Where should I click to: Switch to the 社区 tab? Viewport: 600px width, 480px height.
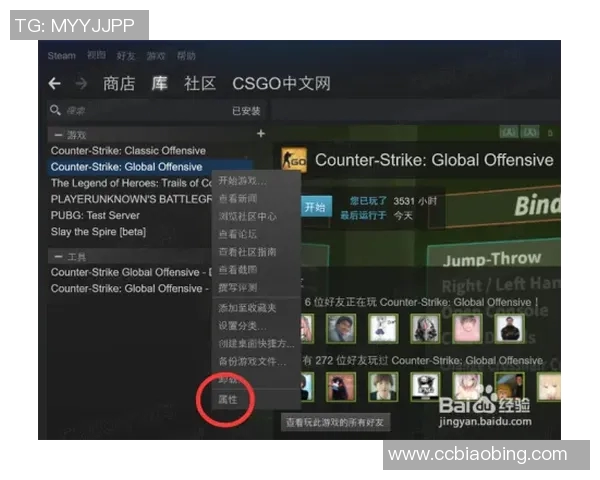pyautogui.click(x=200, y=83)
